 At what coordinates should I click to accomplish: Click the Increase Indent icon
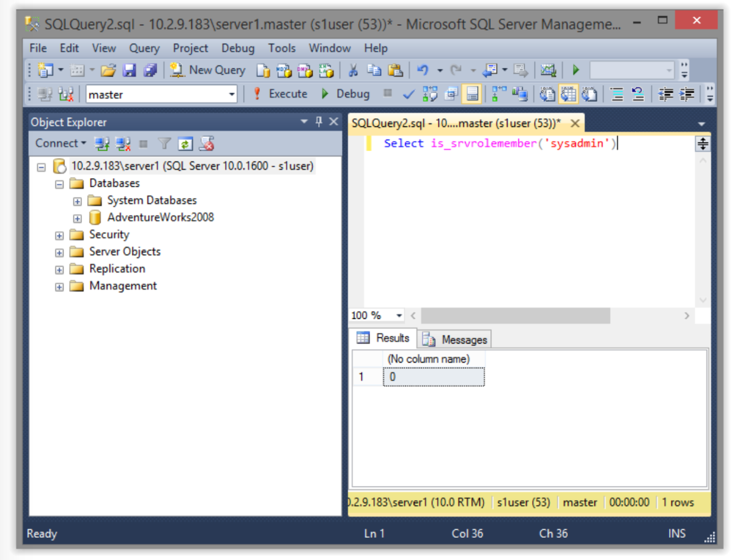point(686,94)
